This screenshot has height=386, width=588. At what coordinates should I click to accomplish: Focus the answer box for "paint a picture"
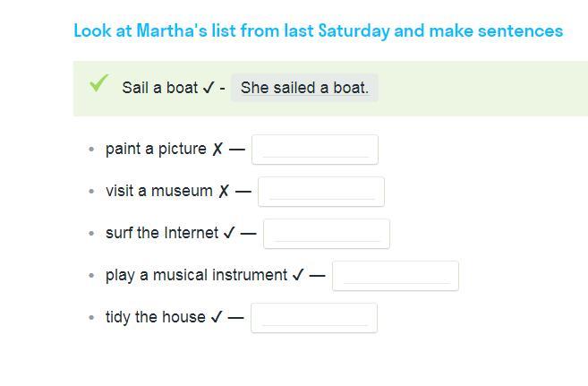click(x=315, y=150)
